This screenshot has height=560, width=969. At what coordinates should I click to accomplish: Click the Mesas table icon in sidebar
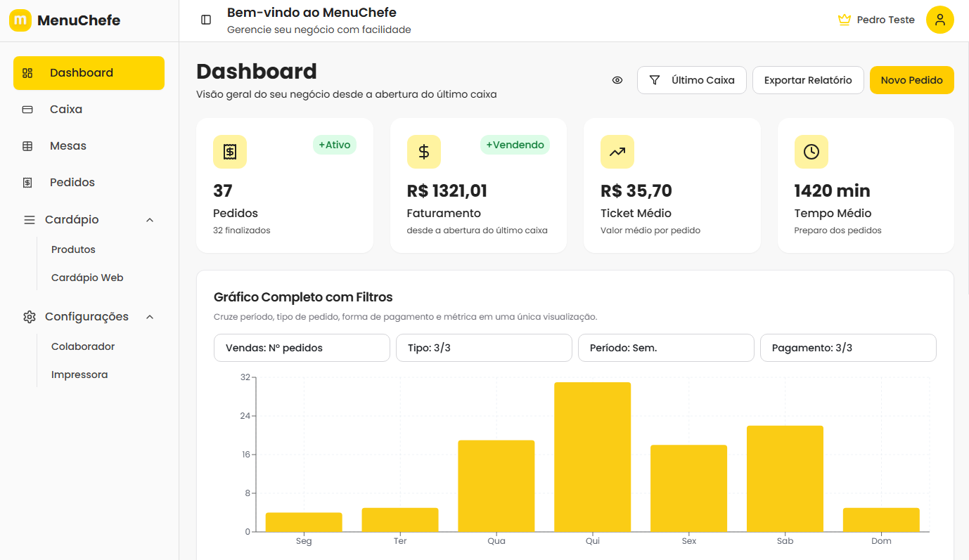tap(27, 146)
